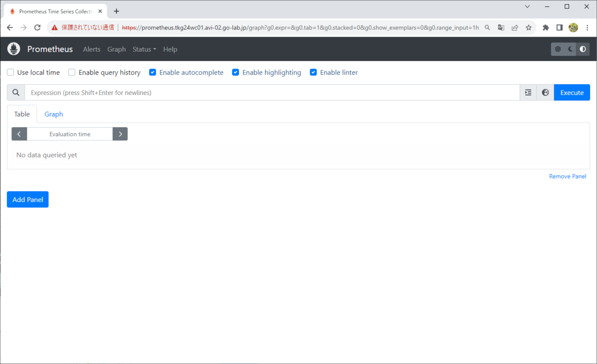
Task: Uncheck Enable autocomplete
Action: [153, 73]
